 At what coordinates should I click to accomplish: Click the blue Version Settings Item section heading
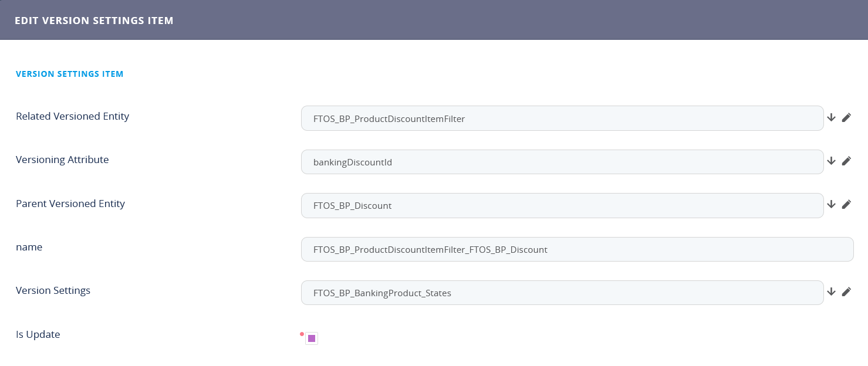click(69, 74)
